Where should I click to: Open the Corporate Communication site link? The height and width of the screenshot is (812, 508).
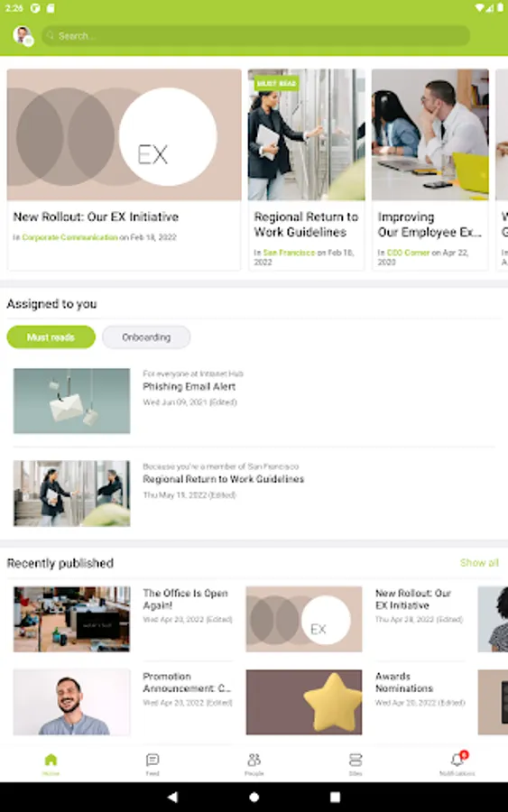(x=69, y=237)
